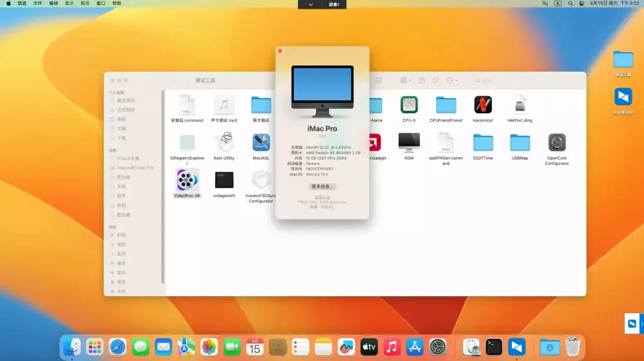The width and height of the screenshot is (644, 361).
Task: Click the Tags icon in Finder toolbar
Action: pyautogui.click(x=435, y=81)
